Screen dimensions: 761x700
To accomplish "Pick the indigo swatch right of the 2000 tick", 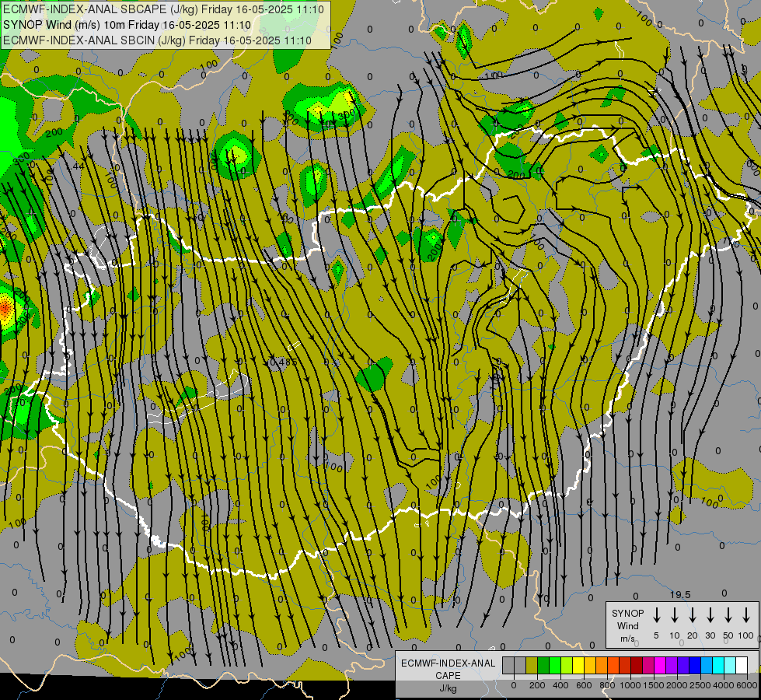I will tap(683, 665).
